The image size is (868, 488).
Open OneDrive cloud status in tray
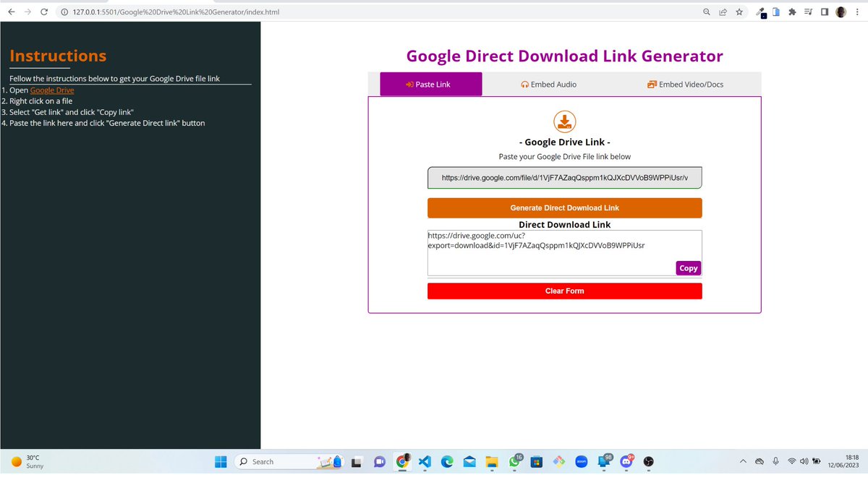759,461
